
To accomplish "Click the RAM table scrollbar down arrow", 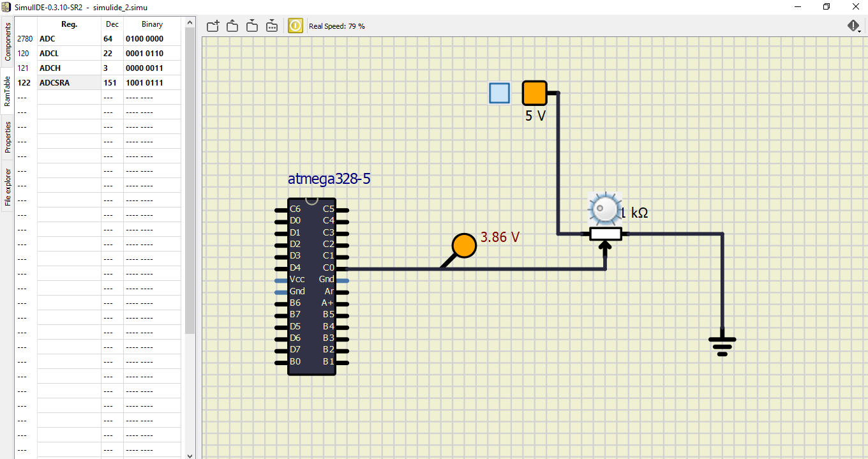I will pyautogui.click(x=190, y=455).
